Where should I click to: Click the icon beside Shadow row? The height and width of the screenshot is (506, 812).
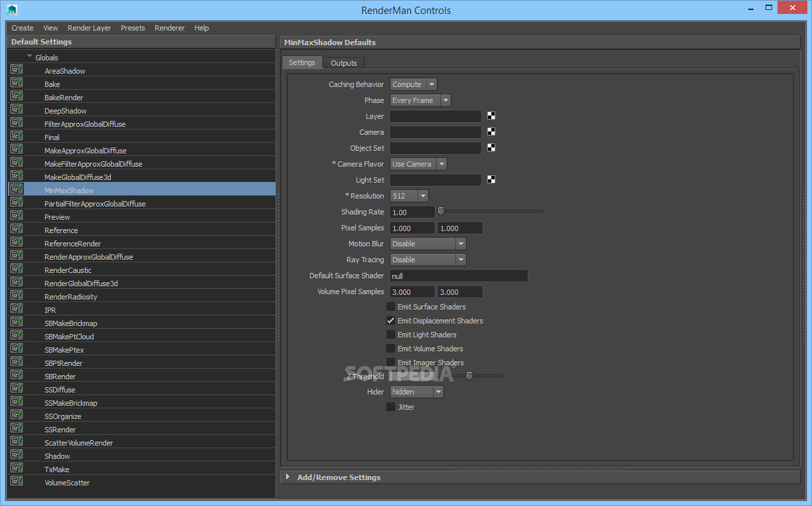click(x=17, y=454)
